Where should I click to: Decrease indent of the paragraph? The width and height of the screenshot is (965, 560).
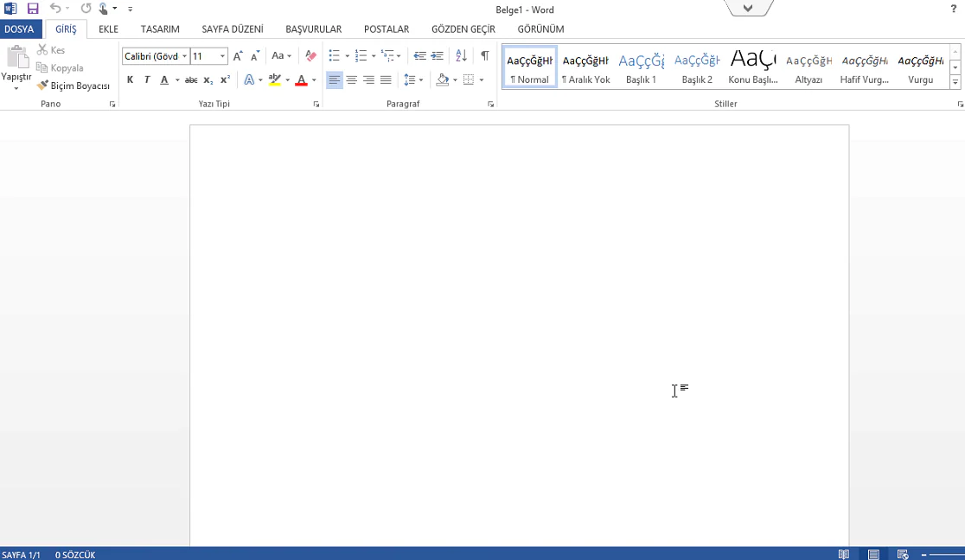tap(419, 56)
